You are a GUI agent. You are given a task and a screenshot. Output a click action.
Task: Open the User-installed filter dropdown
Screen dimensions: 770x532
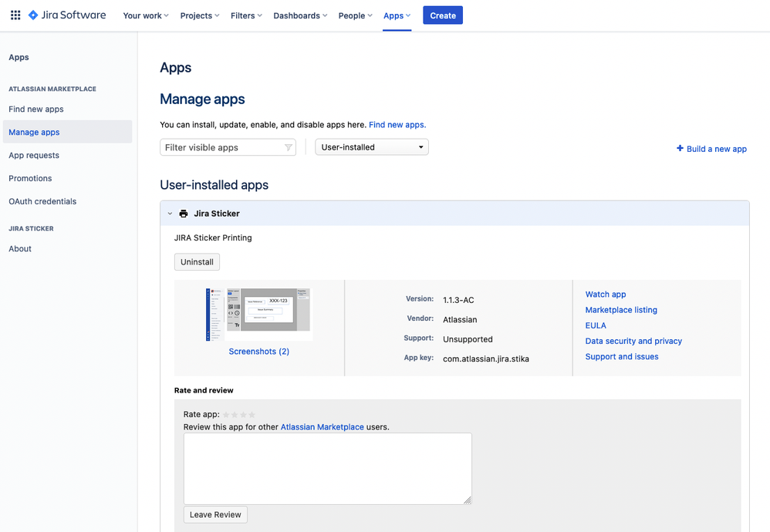[x=372, y=147]
